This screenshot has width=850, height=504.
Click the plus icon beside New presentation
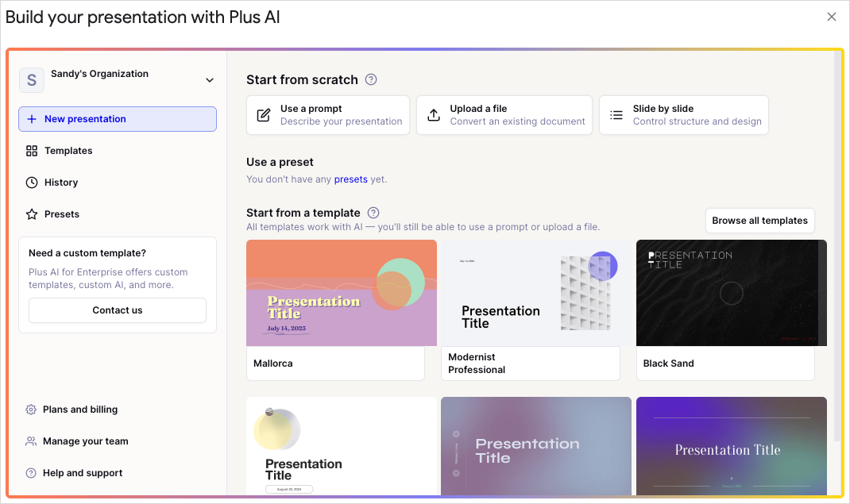tap(32, 119)
